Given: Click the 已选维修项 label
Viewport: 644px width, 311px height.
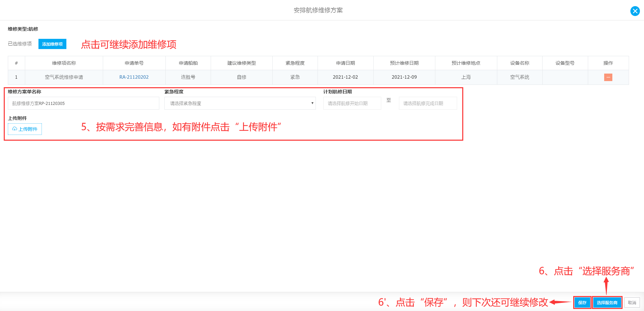Looking at the screenshot, I should tap(20, 44).
